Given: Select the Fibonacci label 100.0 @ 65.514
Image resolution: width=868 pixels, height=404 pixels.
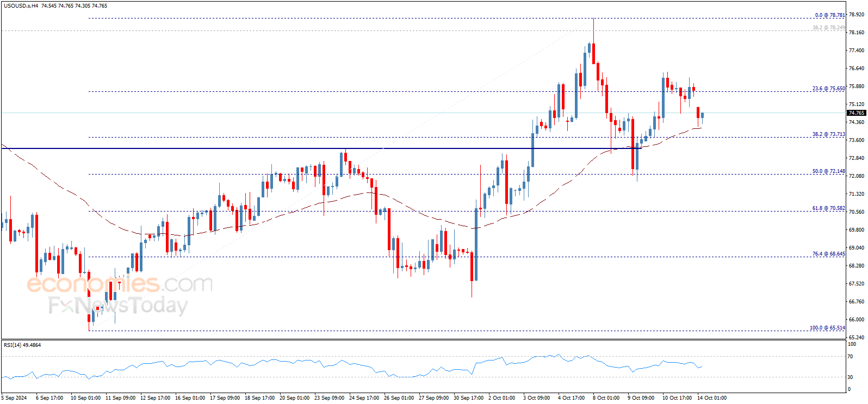Looking at the screenshot, I should (828, 328).
